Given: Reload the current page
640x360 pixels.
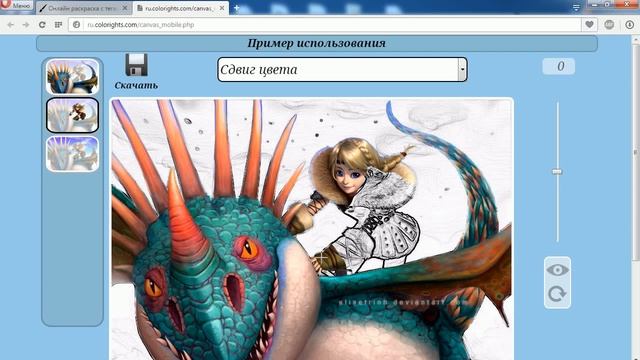Looking at the screenshot, I should 42,25.
